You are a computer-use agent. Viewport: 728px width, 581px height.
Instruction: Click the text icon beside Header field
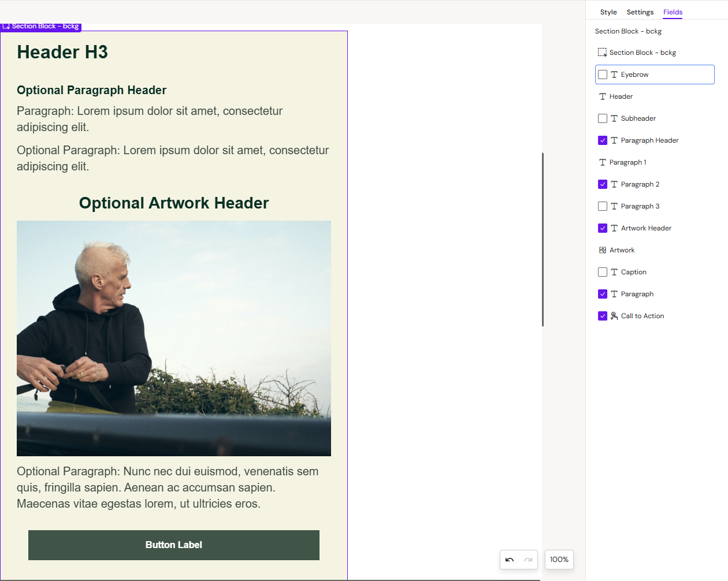(602, 96)
